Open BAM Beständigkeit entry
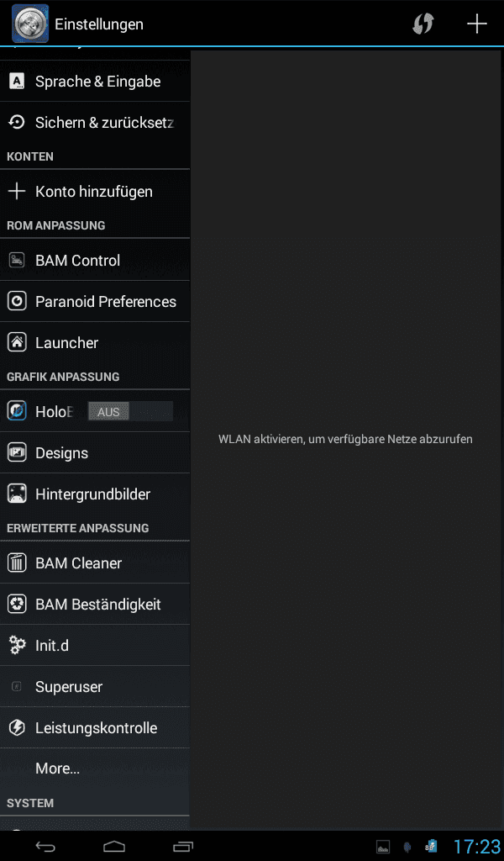 (95, 604)
